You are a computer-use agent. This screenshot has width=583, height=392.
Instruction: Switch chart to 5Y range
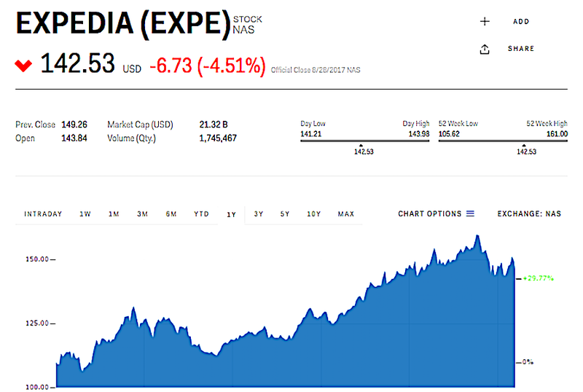285,214
